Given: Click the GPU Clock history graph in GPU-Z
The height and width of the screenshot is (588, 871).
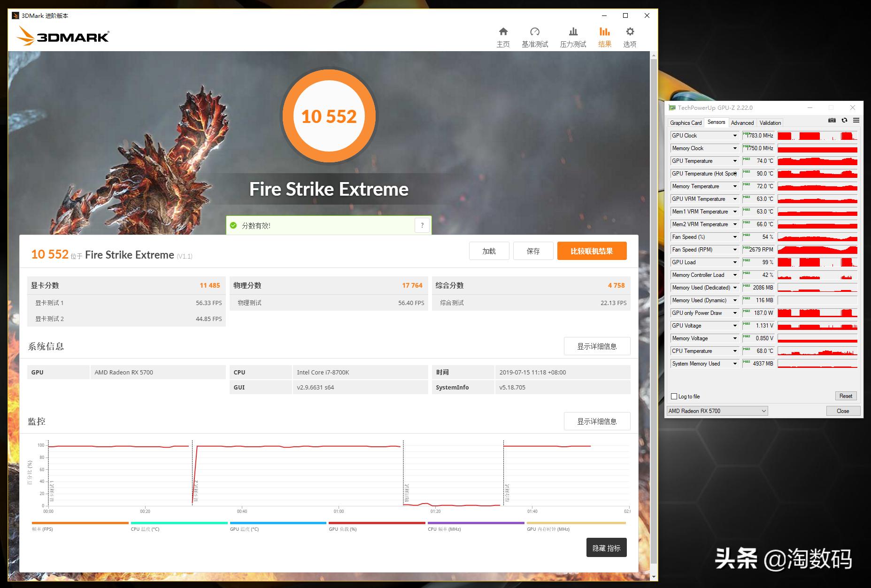Looking at the screenshot, I should pos(817,136).
